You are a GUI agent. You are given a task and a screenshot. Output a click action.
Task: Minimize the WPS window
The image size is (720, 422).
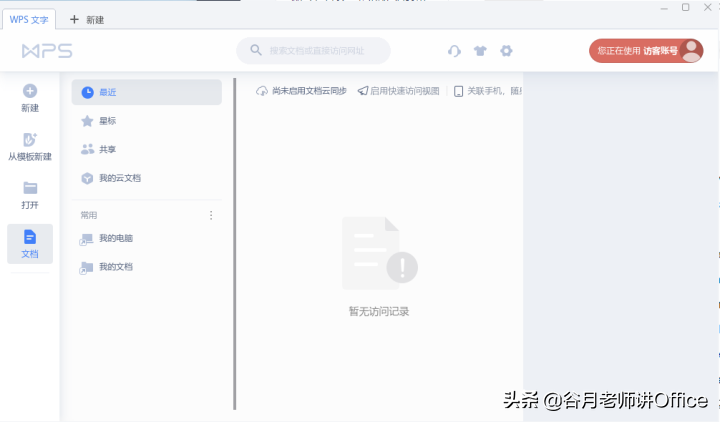click(x=664, y=8)
